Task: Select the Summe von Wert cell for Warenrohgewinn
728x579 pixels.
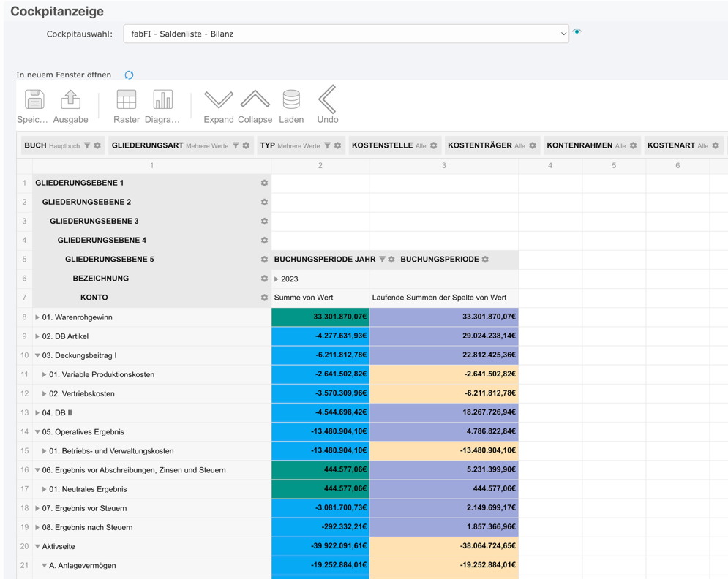Action: click(320, 317)
